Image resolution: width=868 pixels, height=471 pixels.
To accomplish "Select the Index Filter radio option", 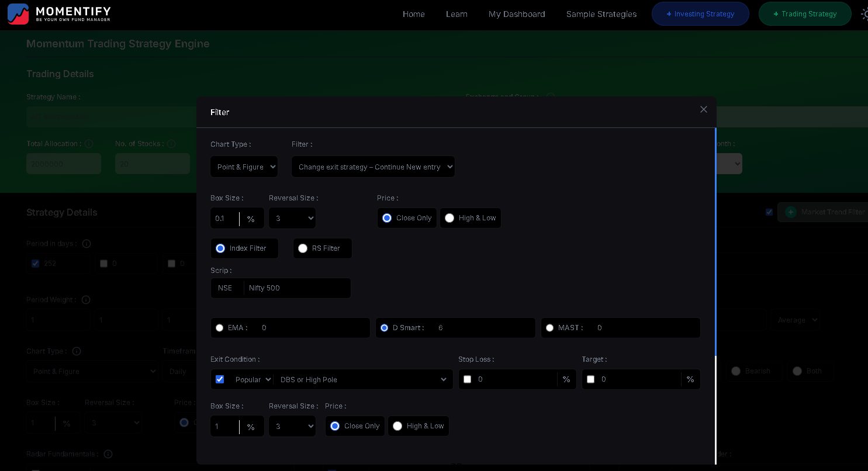I will [220, 248].
